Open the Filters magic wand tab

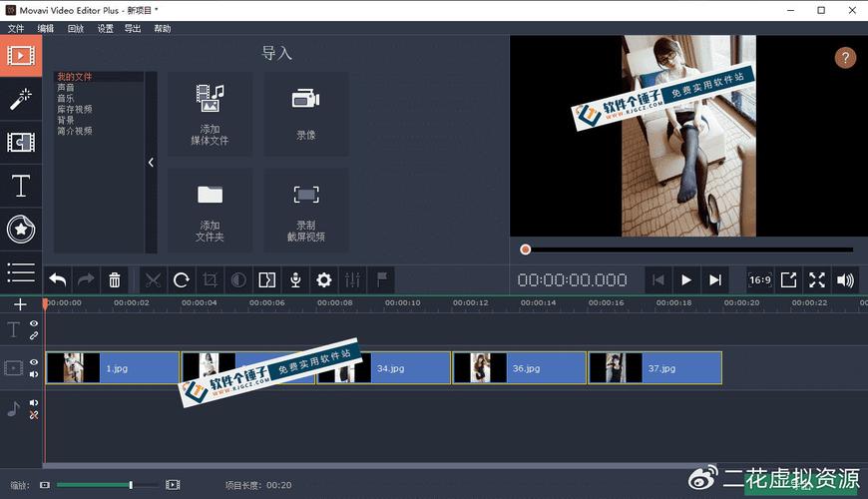20,98
